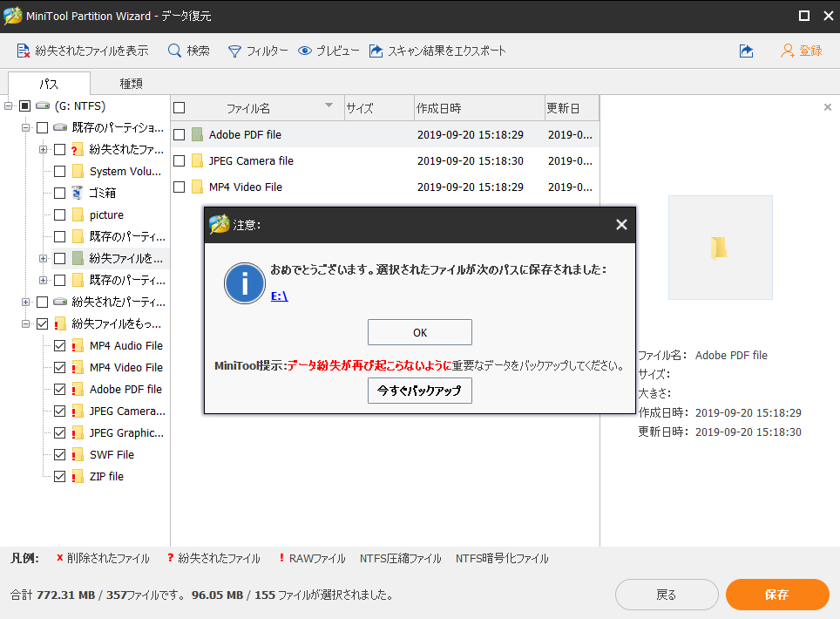Select the MP4 Video File list row name
Screen dimensions: 840x619
click(246, 187)
